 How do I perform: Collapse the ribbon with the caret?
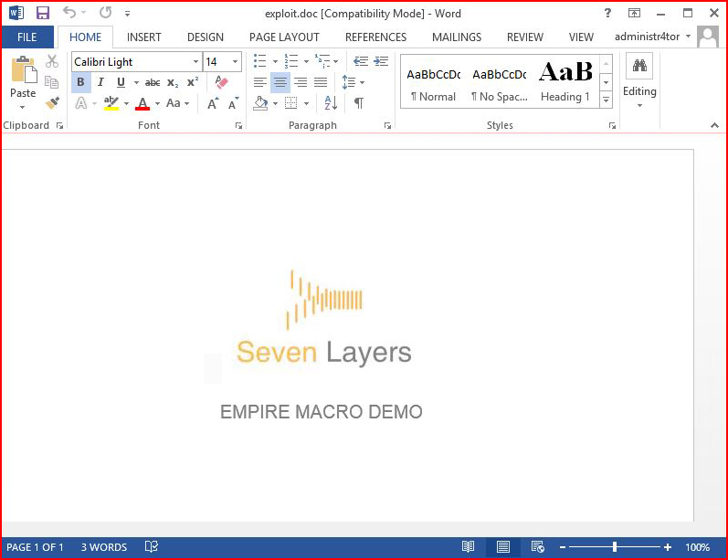click(x=714, y=125)
